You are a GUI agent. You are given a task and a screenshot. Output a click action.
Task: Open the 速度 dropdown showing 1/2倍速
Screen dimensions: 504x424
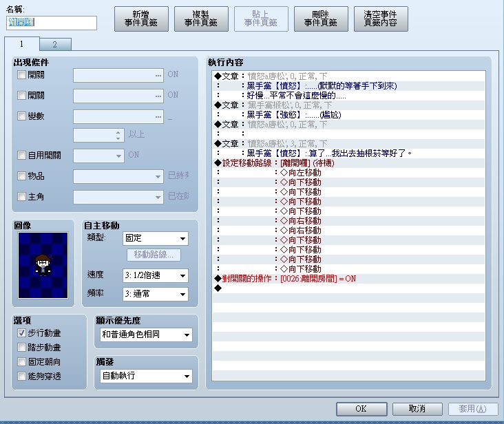(156, 275)
